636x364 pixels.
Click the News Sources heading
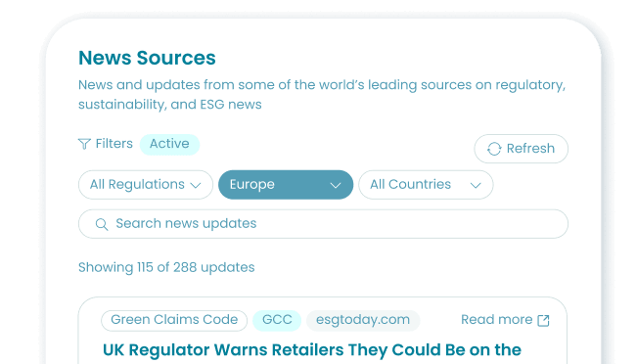tap(147, 58)
